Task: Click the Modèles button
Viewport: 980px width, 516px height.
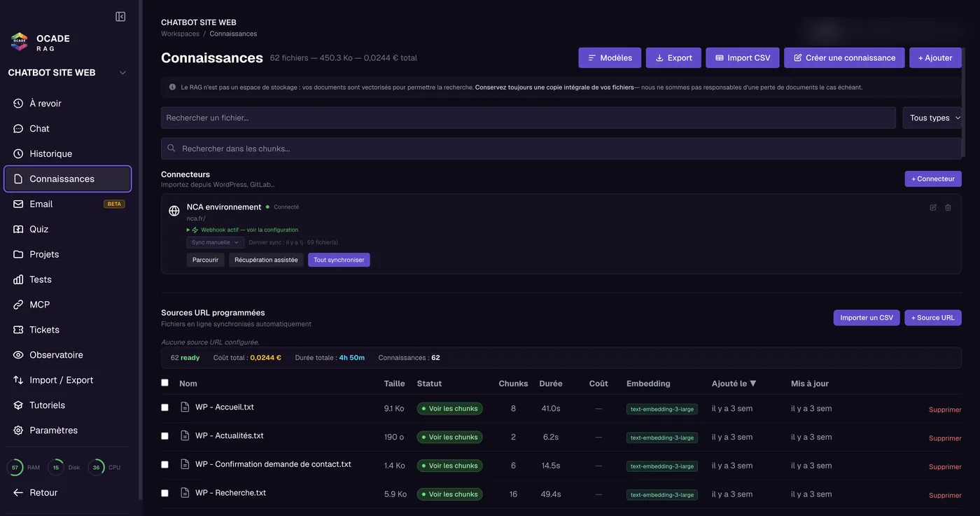Action: [610, 57]
